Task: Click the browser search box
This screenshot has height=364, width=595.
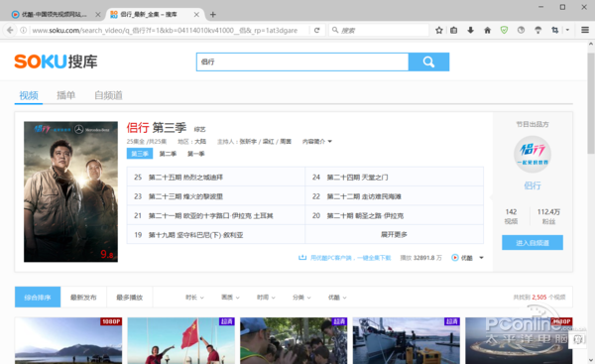Action: tap(380, 30)
